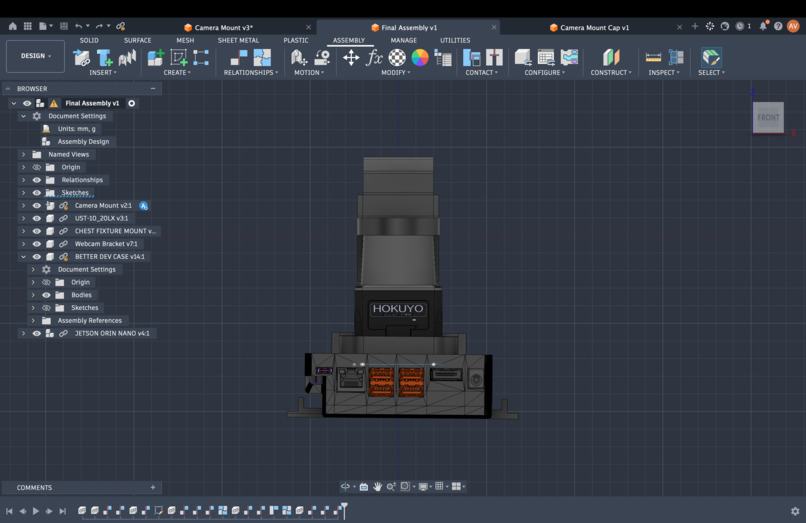
Task: Hide the Relationships folder
Action: [x=36, y=180]
